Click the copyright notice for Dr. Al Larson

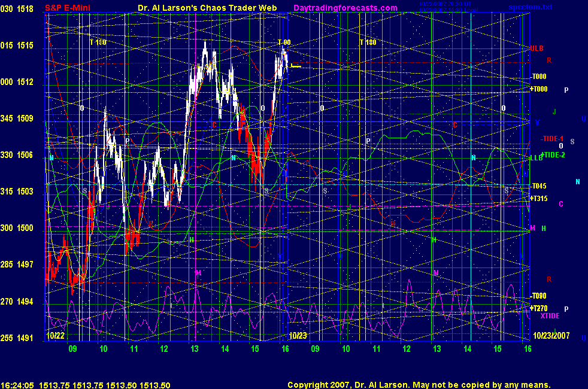(419, 385)
